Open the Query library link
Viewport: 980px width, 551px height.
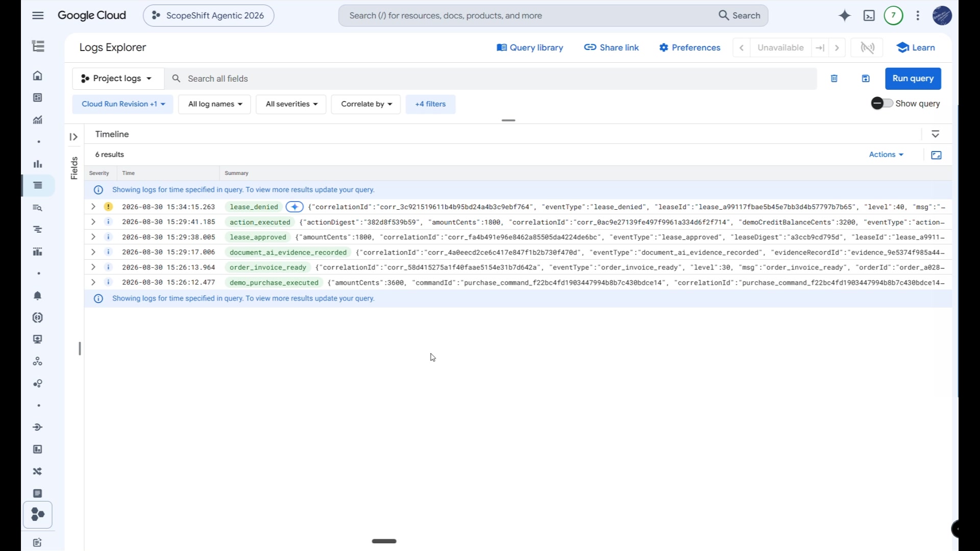pos(530,47)
